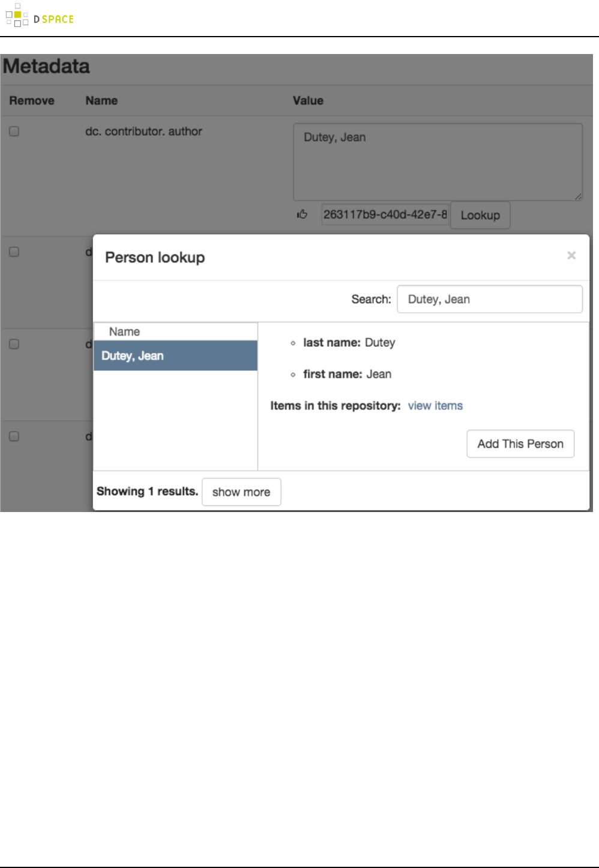The width and height of the screenshot is (599, 868).
Task: Check the Remove box for dc.contributor.author
Action: 14,131
